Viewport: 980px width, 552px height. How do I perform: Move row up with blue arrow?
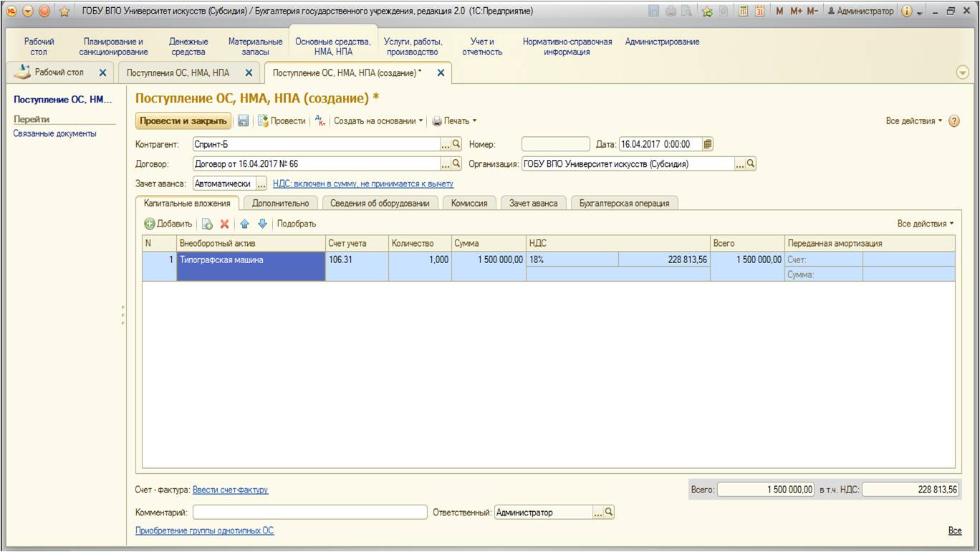244,224
